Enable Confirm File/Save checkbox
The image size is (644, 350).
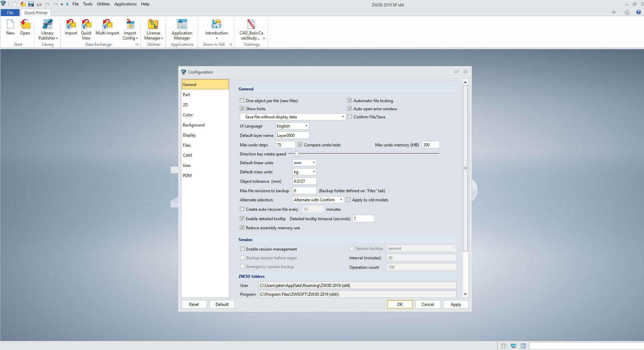pos(349,117)
